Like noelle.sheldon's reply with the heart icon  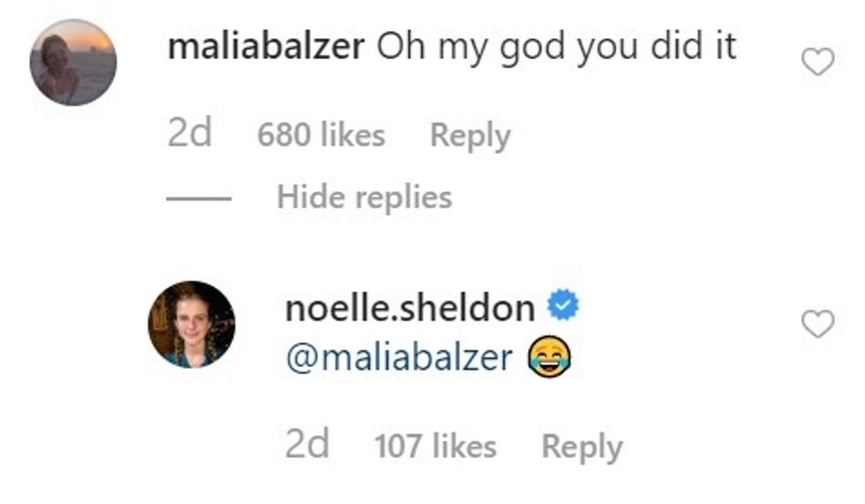(817, 326)
